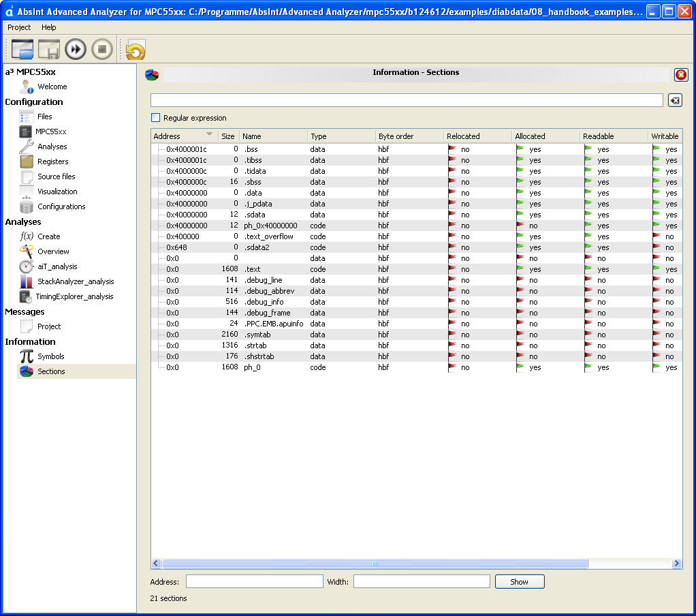This screenshot has width=696, height=616.
Task: Click the scroll right arrow
Action: coord(676,564)
